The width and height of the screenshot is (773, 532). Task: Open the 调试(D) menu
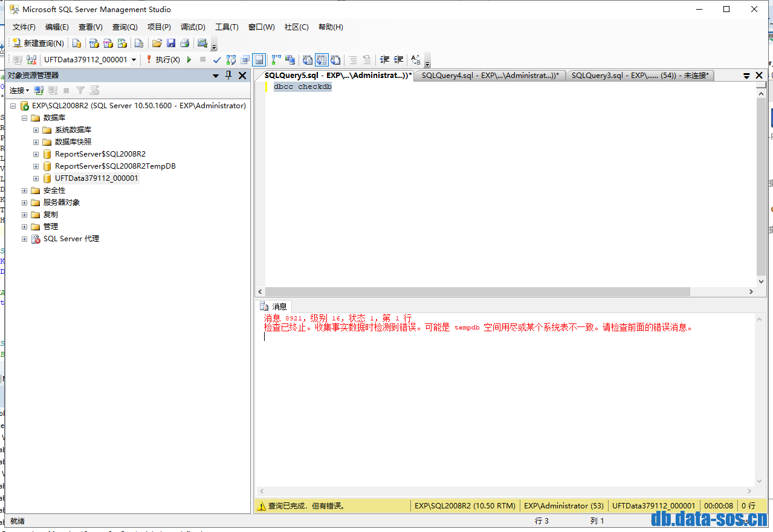pos(192,27)
